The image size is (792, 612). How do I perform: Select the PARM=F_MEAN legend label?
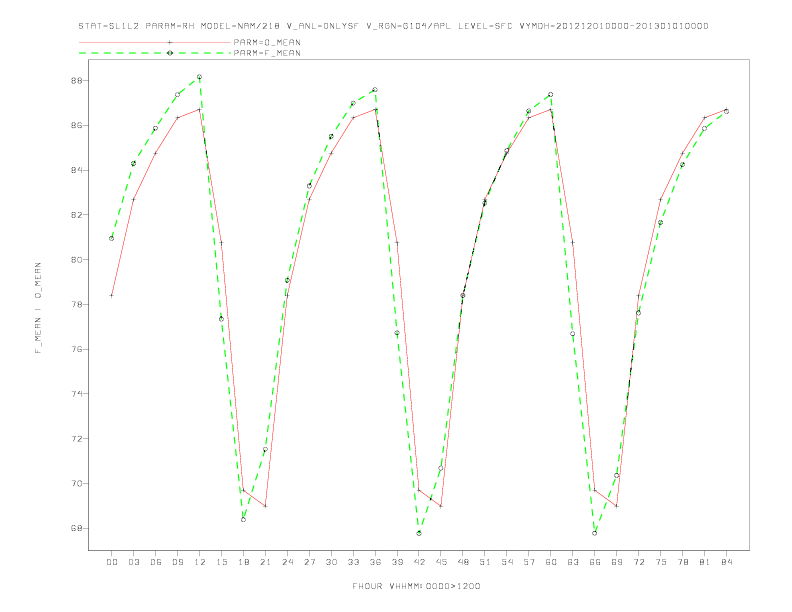tap(267, 53)
